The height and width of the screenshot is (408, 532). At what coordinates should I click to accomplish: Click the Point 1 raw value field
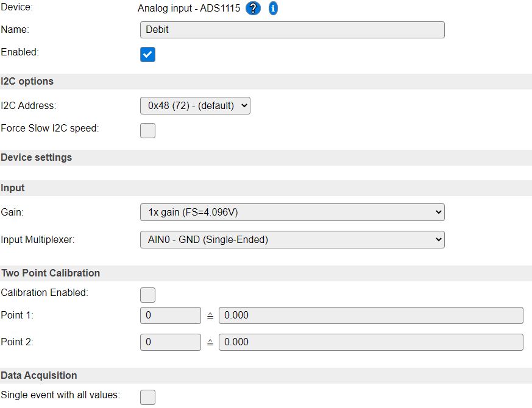(170, 315)
